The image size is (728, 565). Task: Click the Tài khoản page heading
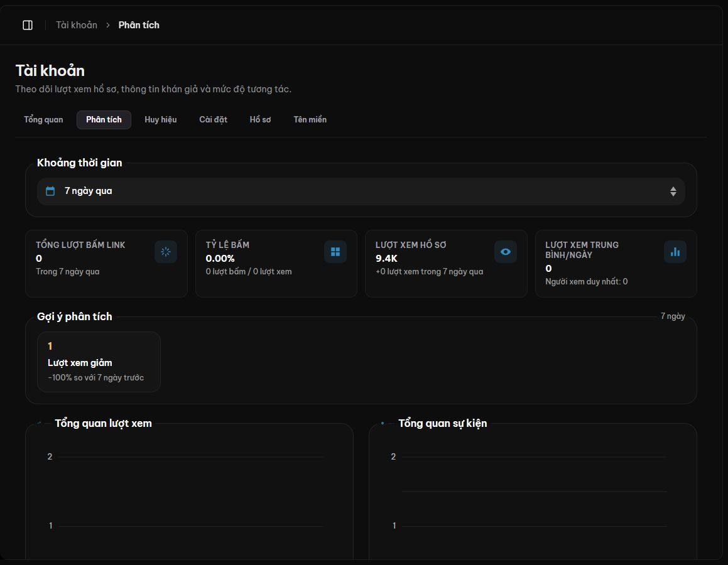tap(50, 70)
